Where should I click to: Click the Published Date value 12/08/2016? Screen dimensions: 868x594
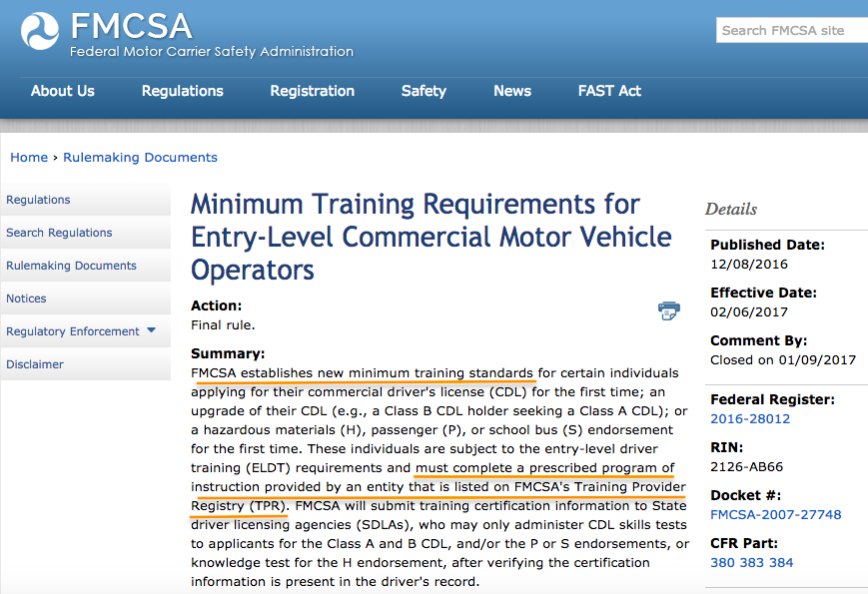click(x=749, y=264)
